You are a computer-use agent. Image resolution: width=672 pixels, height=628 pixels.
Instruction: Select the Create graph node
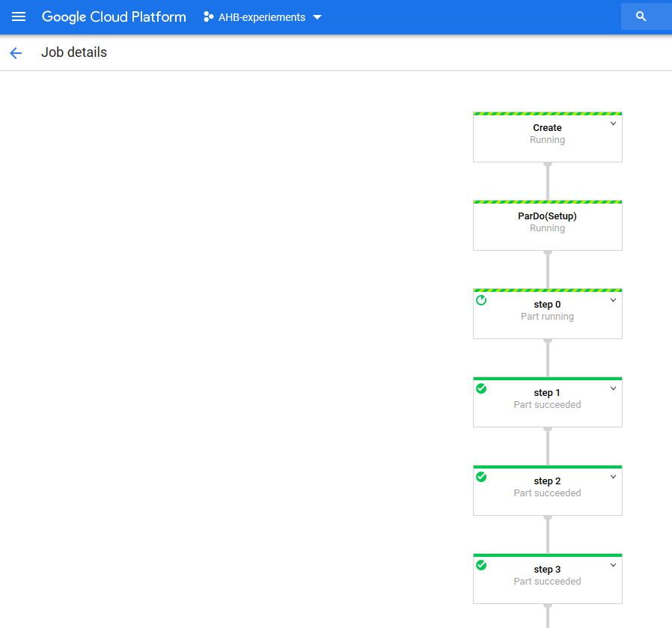pos(547,137)
